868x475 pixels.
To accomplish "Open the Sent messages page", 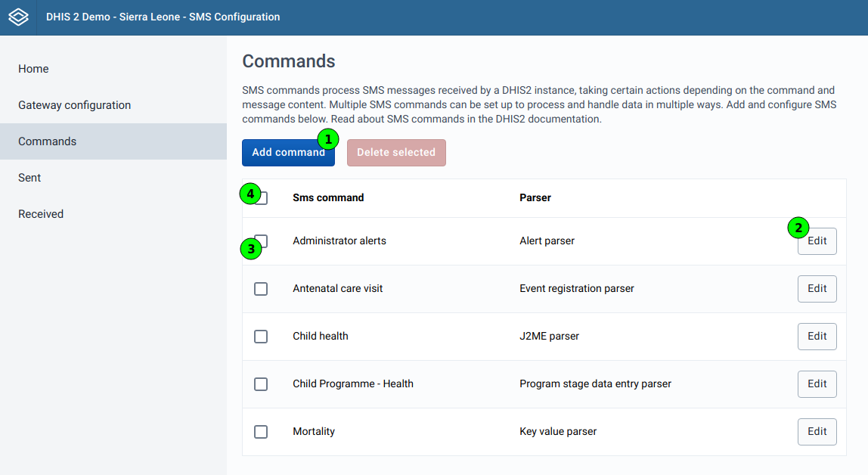I will (x=29, y=178).
